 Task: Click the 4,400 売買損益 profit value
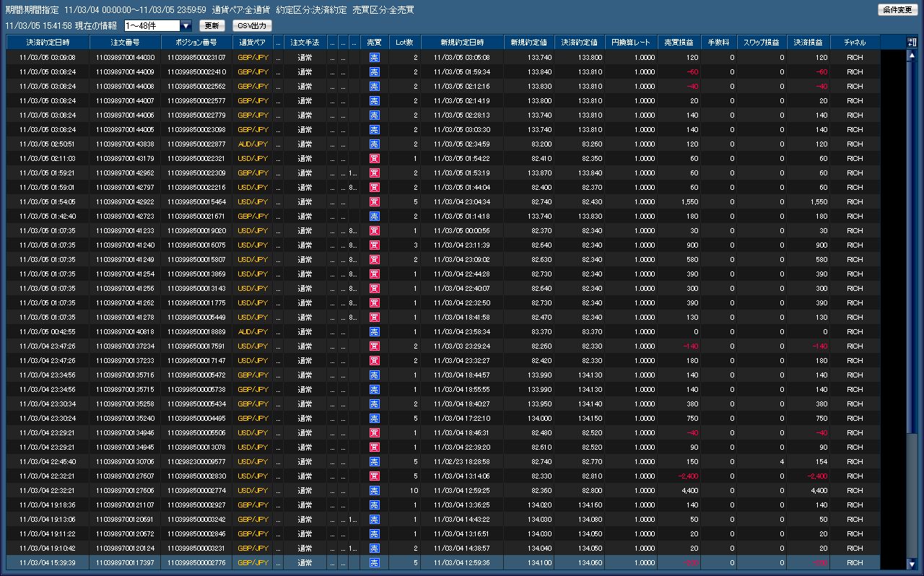689,490
